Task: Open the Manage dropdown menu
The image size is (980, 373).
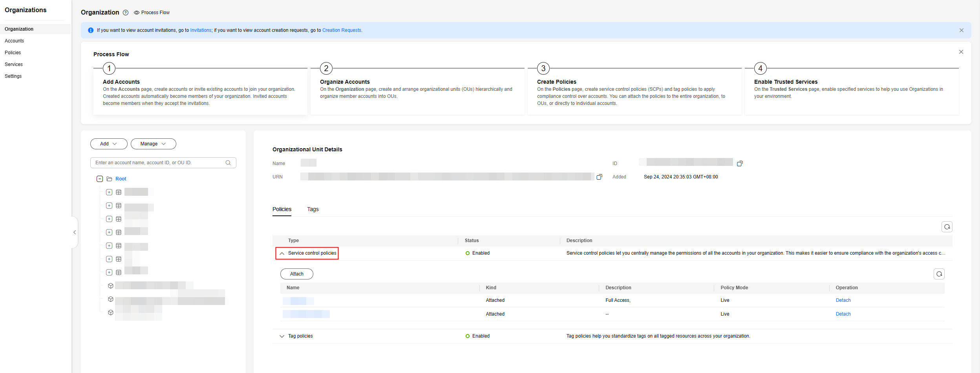Action: pyautogui.click(x=153, y=144)
